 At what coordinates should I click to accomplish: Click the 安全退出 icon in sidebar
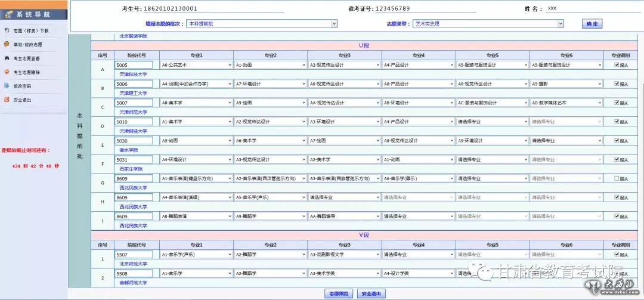pyautogui.click(x=7, y=100)
